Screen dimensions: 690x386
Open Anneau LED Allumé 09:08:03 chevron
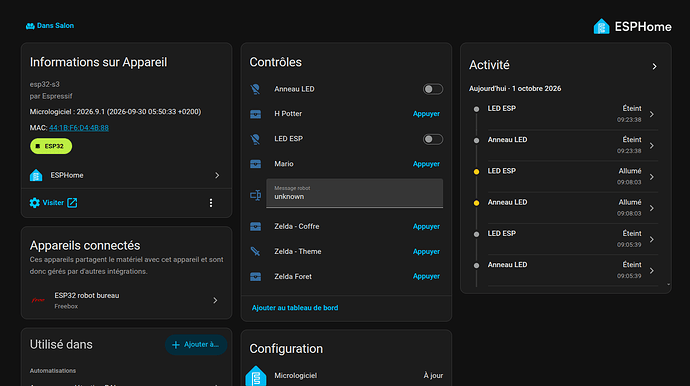(652, 208)
